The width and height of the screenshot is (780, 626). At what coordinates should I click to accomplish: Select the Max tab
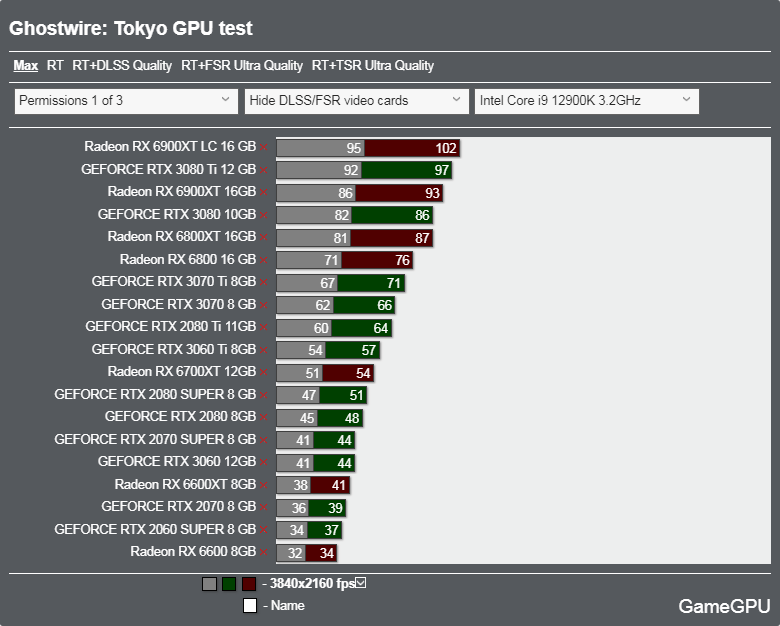tap(25, 66)
